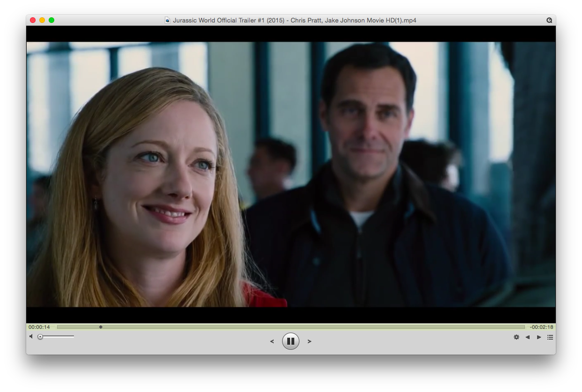The image size is (582, 392).
Task: Click the elapsed time 00:00:14
Action: tap(39, 327)
